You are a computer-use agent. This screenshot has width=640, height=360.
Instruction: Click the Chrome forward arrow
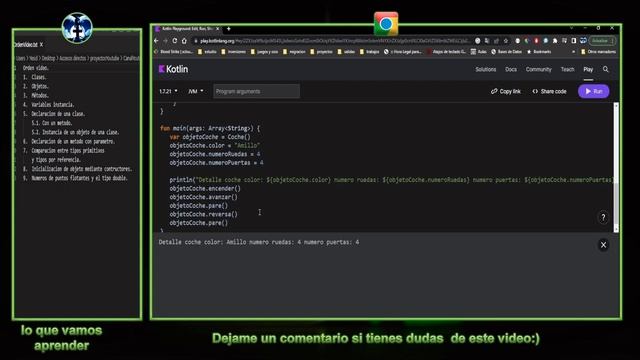pos(165,41)
